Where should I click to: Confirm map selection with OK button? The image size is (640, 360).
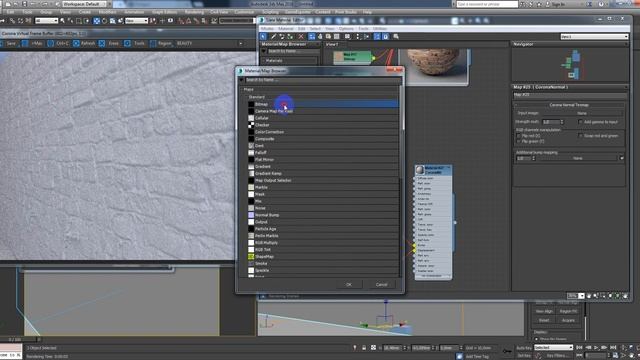point(349,284)
